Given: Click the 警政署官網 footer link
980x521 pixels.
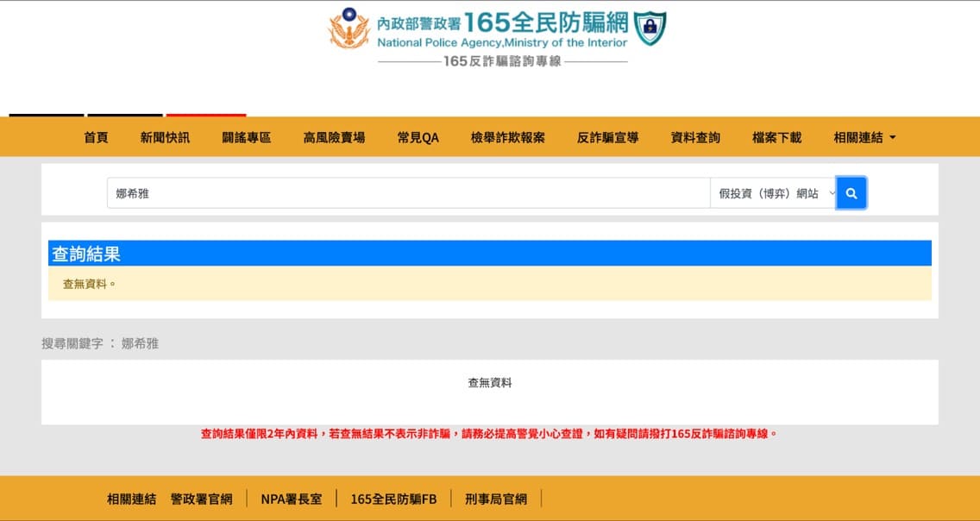Looking at the screenshot, I should click(x=201, y=499).
